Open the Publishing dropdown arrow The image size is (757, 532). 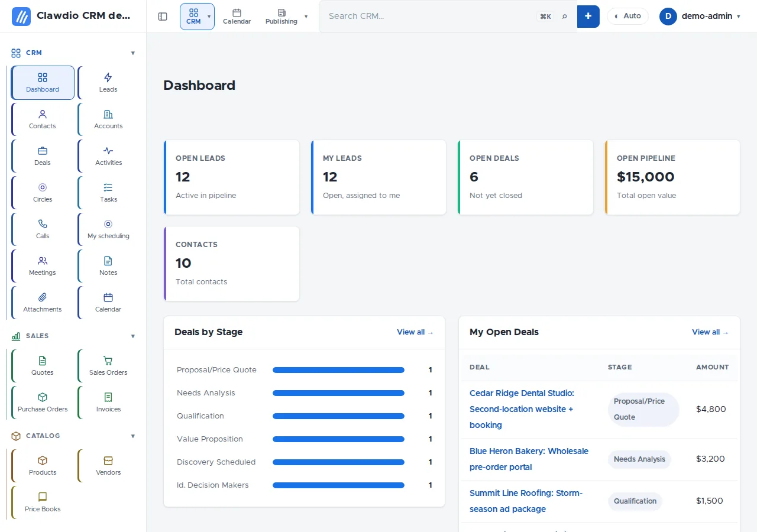click(306, 17)
